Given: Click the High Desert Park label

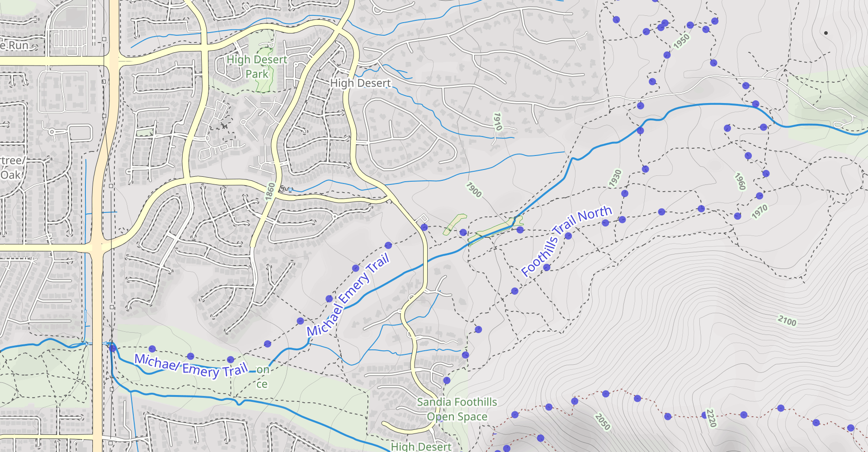Looking at the screenshot, I should 257,66.
